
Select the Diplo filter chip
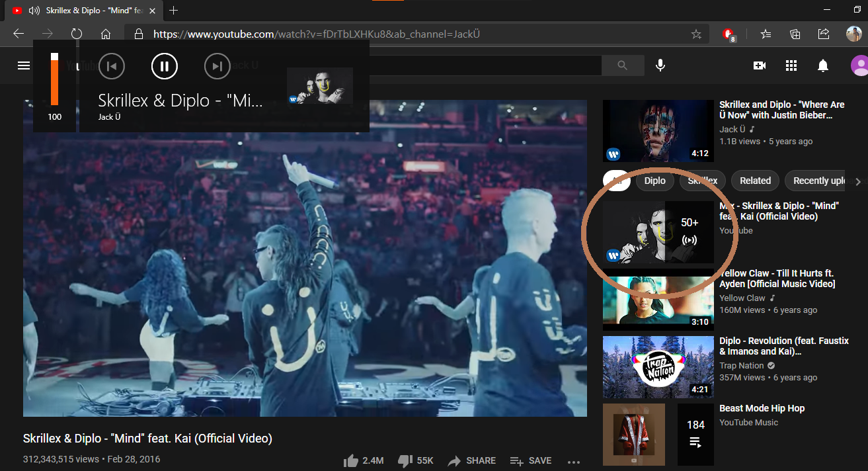click(654, 181)
